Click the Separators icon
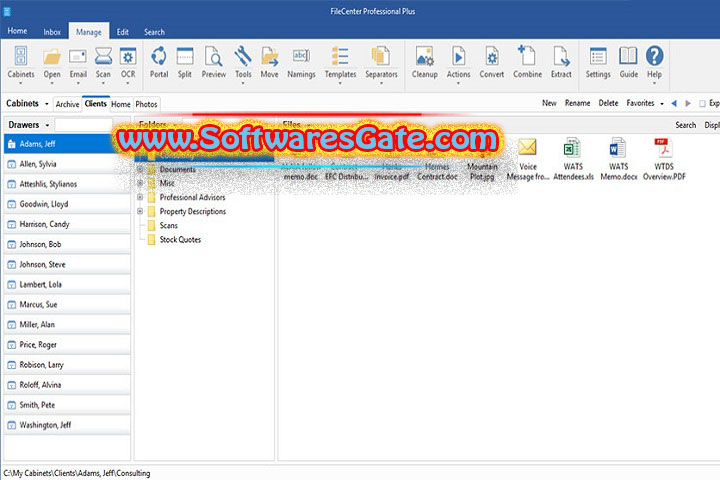The width and height of the screenshot is (720, 480). point(381,56)
